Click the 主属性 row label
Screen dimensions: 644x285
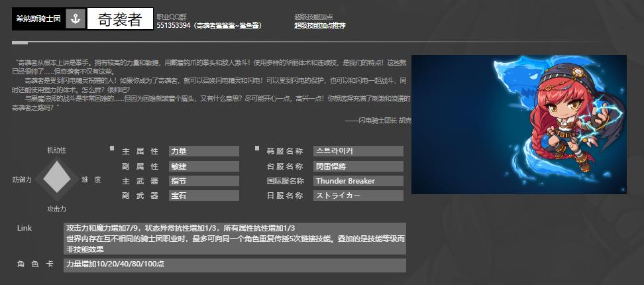click(x=140, y=151)
